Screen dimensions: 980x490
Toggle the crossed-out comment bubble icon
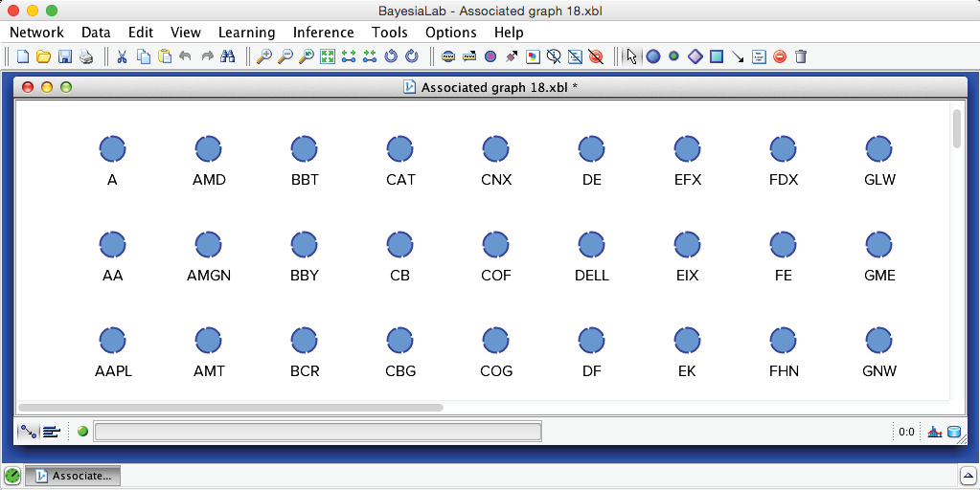pos(554,56)
